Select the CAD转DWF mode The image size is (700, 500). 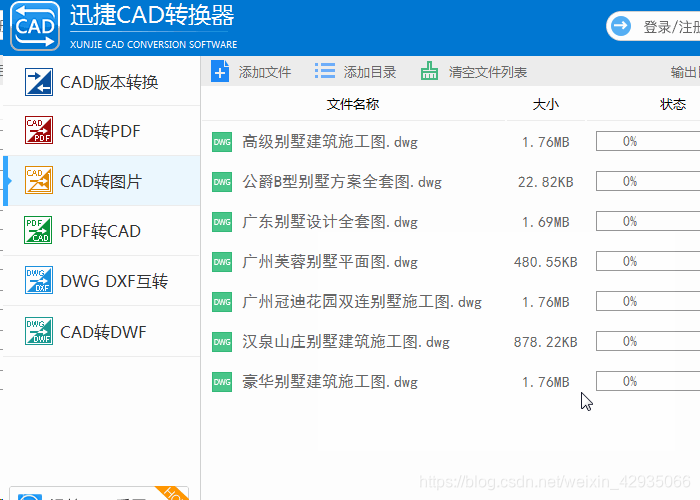pyautogui.click(x=102, y=331)
